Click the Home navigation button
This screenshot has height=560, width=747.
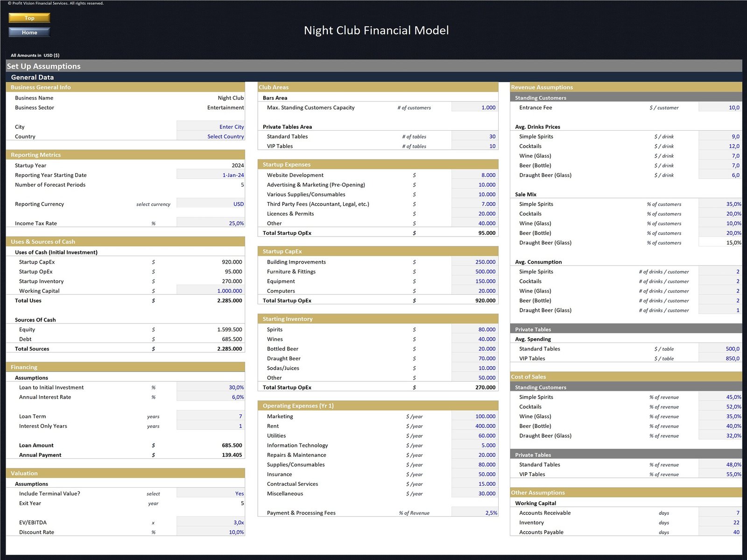point(29,32)
